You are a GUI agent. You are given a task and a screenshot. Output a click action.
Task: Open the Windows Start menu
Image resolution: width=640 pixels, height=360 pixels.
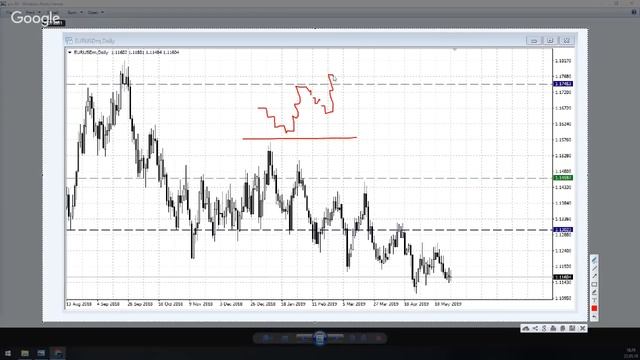[8, 353]
